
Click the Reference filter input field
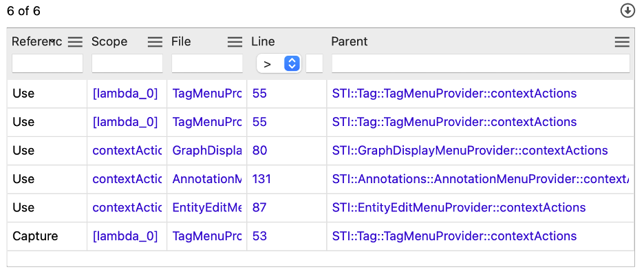pyautogui.click(x=47, y=63)
